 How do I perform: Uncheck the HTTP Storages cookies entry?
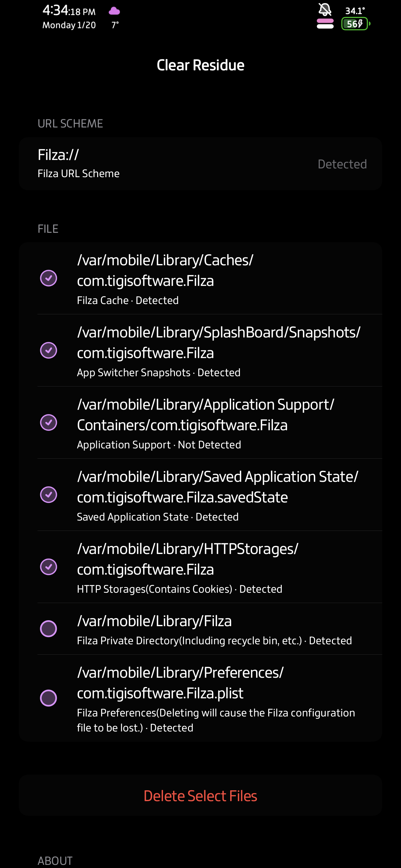pyautogui.click(x=48, y=566)
